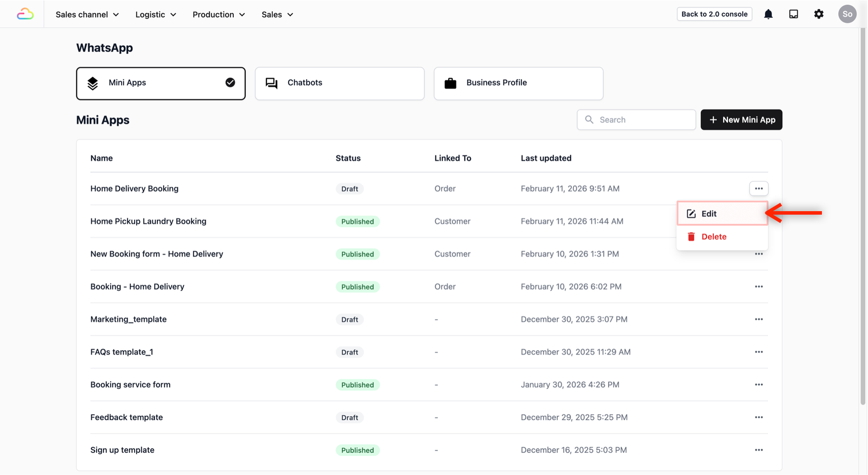Click the Mini Apps selected checkmark

click(230, 83)
